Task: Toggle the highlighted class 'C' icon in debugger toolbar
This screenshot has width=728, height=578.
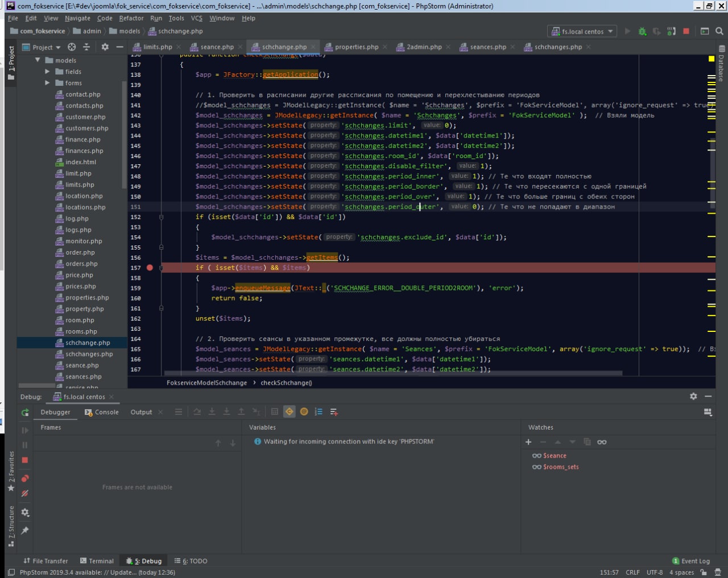Action: pyautogui.click(x=289, y=412)
